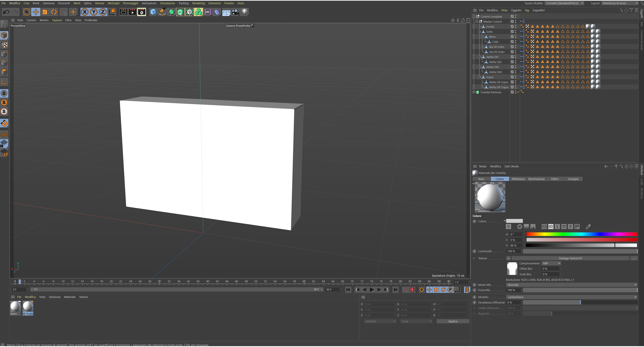Image resolution: width=644 pixels, height=347 pixels.
Task: Click the Scale tool icon
Action: click(x=45, y=12)
